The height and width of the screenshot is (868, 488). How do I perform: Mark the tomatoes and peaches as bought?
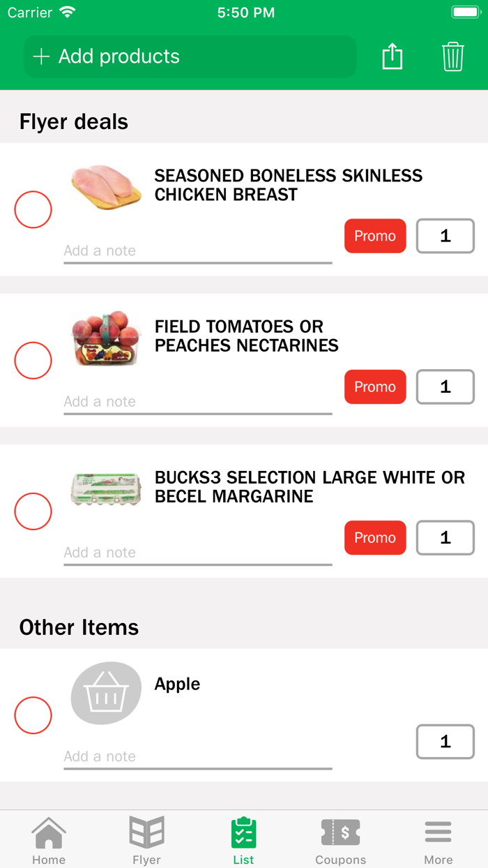tap(33, 360)
